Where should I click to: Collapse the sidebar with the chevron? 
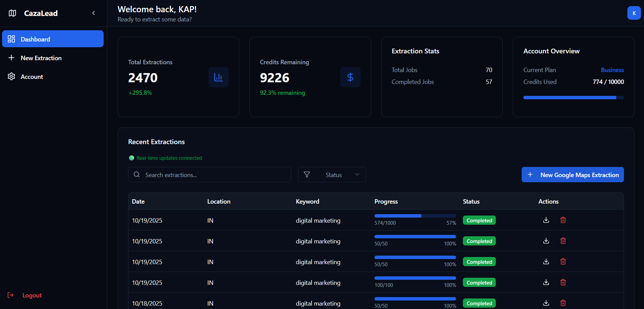[x=93, y=13]
